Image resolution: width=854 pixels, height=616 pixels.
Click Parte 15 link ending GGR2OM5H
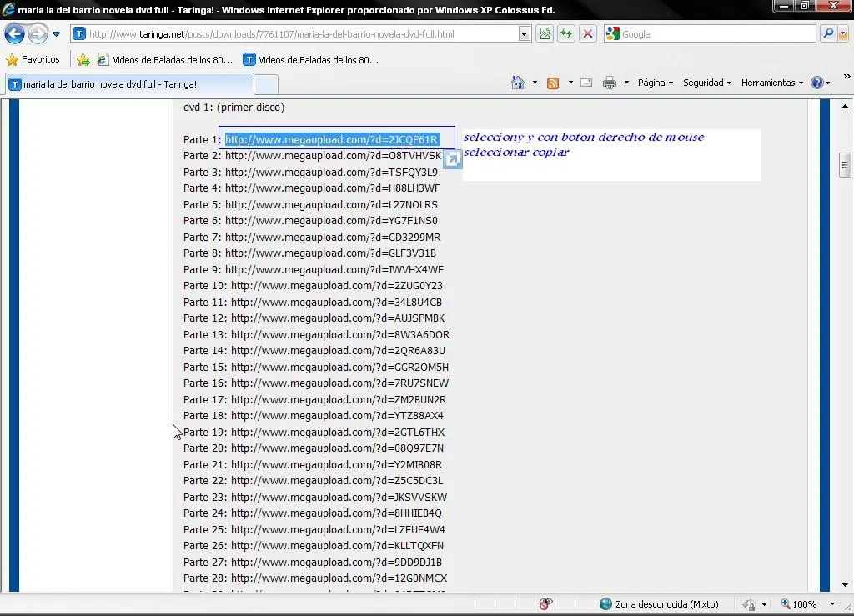[340, 368]
